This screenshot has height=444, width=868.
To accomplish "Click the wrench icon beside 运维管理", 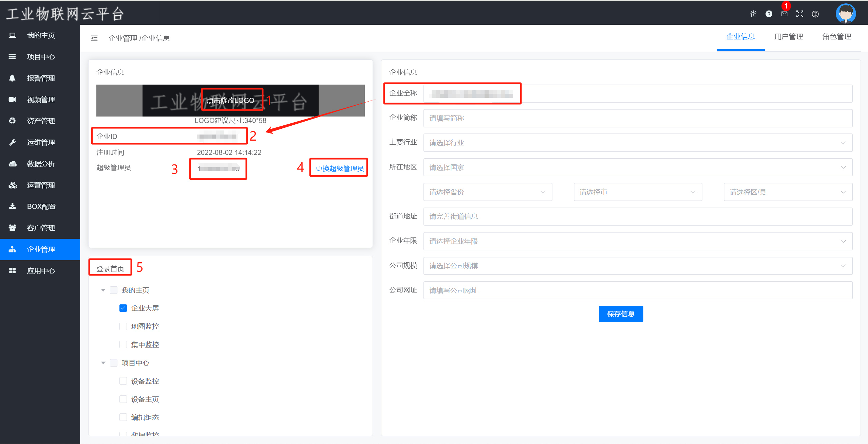I will [x=12, y=142].
